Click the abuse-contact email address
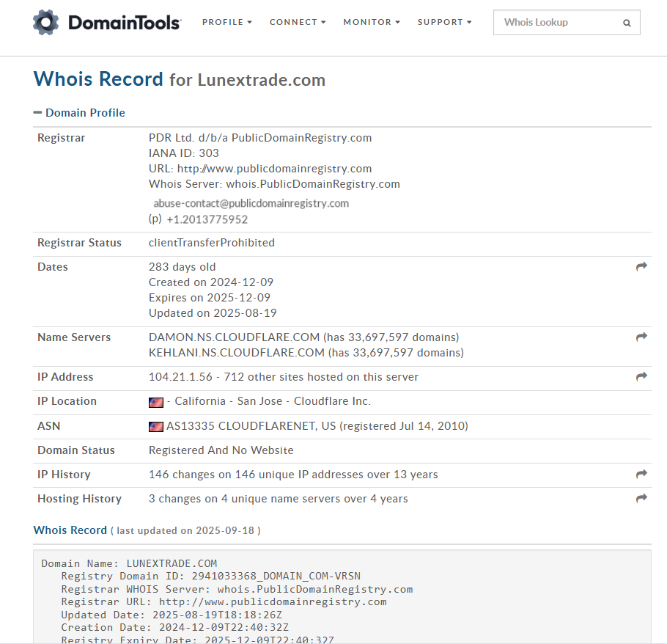 pyautogui.click(x=251, y=203)
